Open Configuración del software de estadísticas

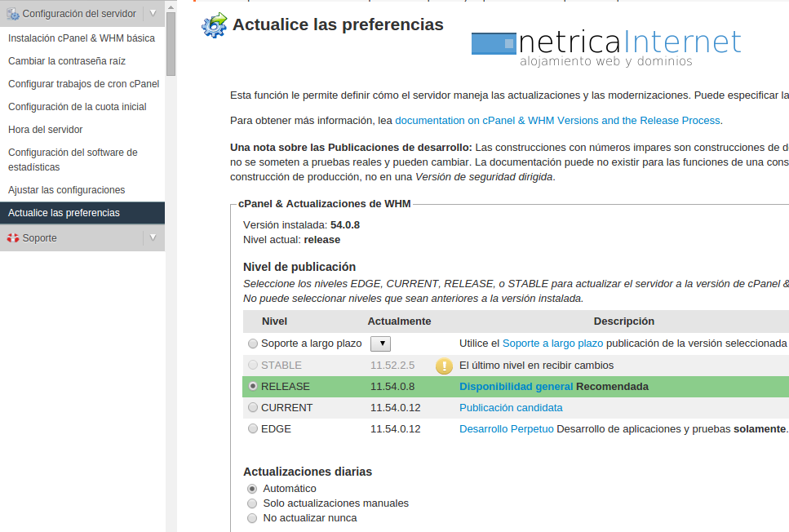pyautogui.click(x=73, y=160)
